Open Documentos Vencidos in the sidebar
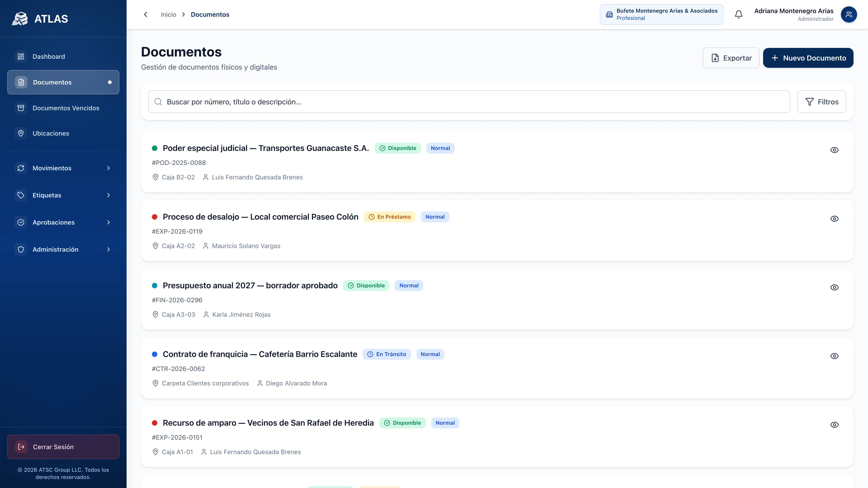The width and height of the screenshot is (868, 488). pos(63,108)
